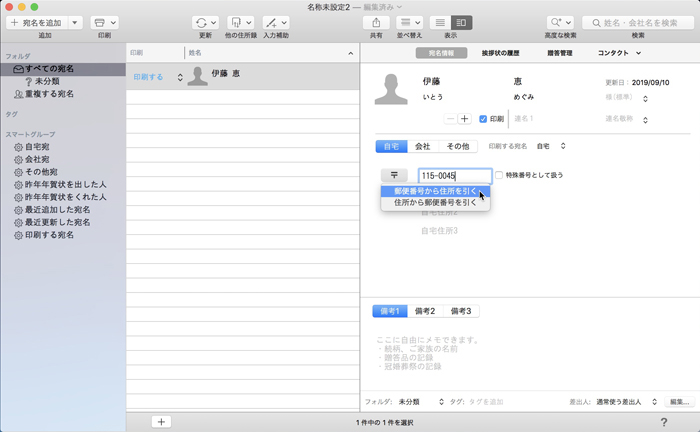Enable 特殊番号として扱う checkbox
The height and width of the screenshot is (432, 700).
point(499,175)
